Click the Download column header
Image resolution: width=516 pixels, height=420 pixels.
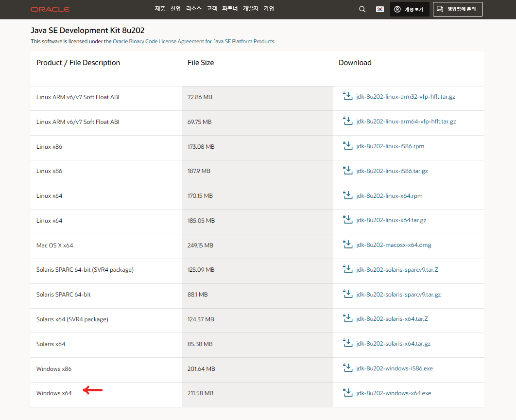click(x=355, y=63)
